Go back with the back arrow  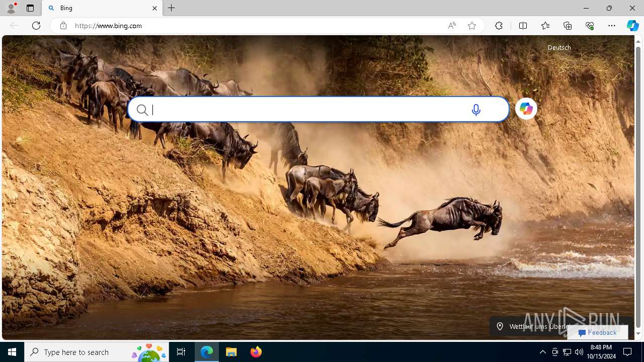(14, 26)
